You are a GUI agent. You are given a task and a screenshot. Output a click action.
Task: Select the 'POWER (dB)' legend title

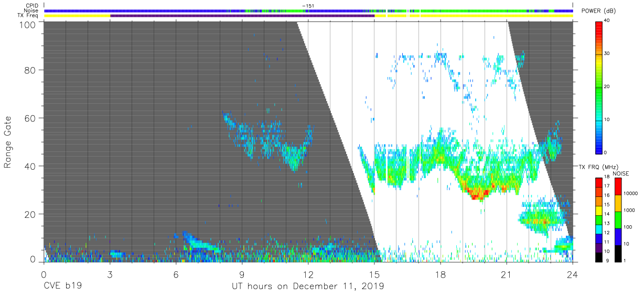pyautogui.click(x=599, y=11)
